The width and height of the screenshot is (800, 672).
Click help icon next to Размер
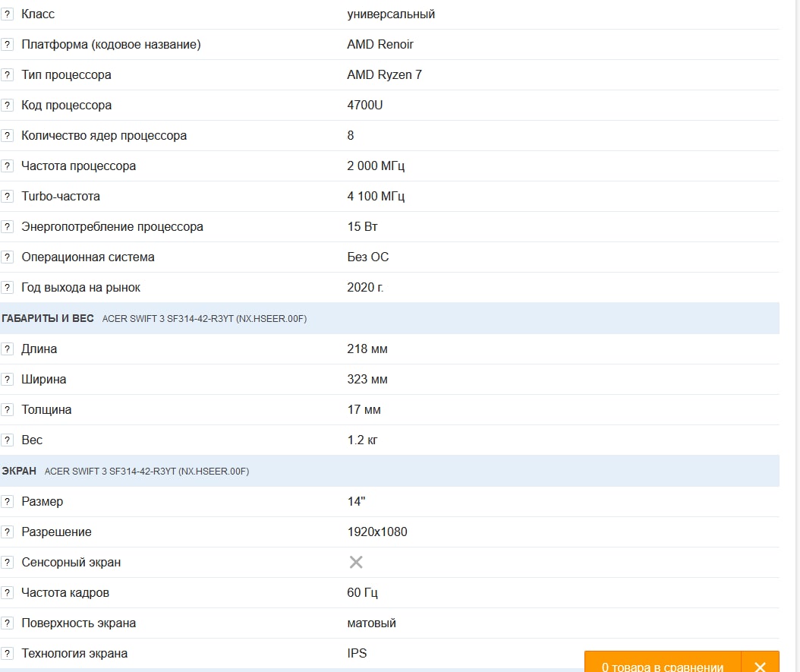coord(7,502)
